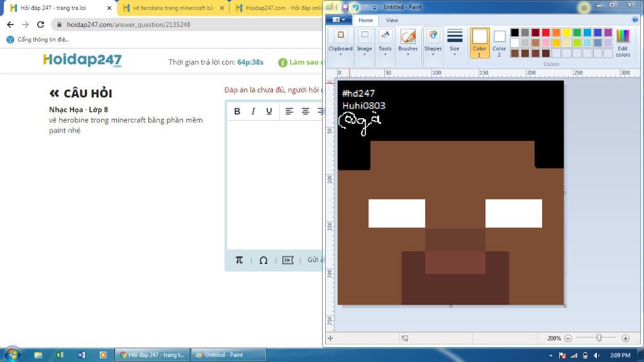644x362 pixels.
Task: Launch Excel from the taskbar
Action: pos(60,355)
